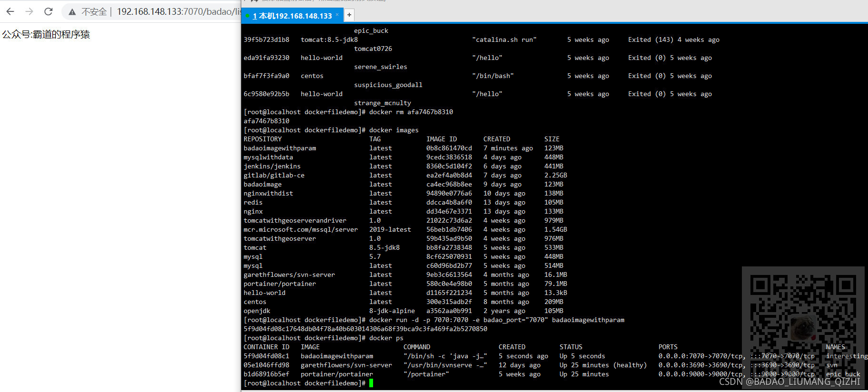Click image ID d1165f221234
The height and width of the screenshot is (392, 868).
[449, 293]
